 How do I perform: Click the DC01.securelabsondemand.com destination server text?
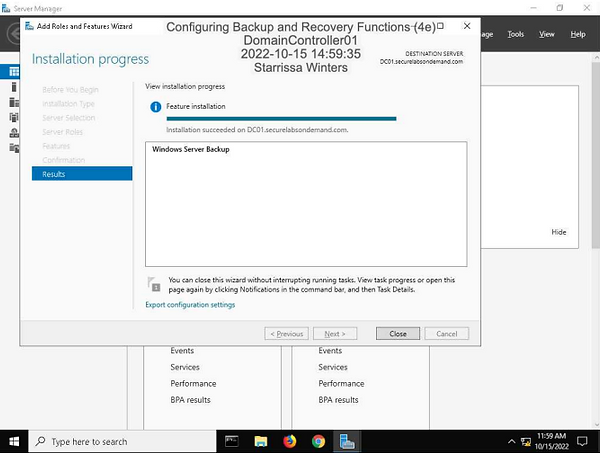click(x=421, y=62)
